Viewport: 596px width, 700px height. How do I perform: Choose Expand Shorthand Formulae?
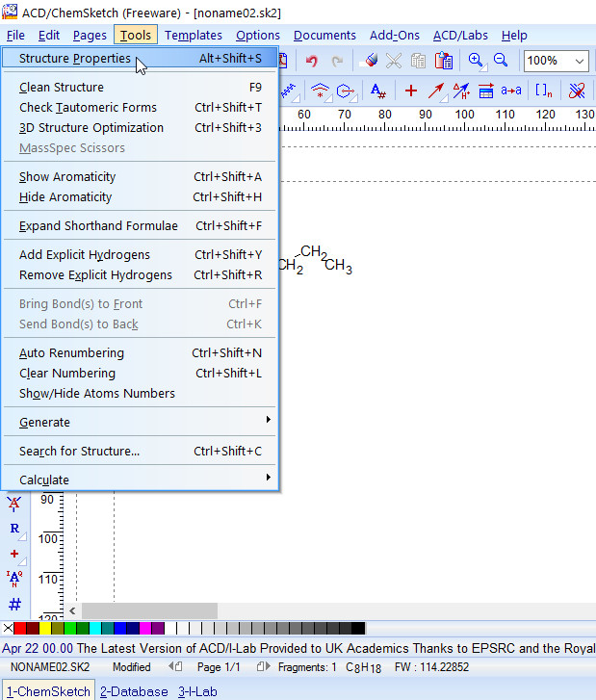(140, 226)
